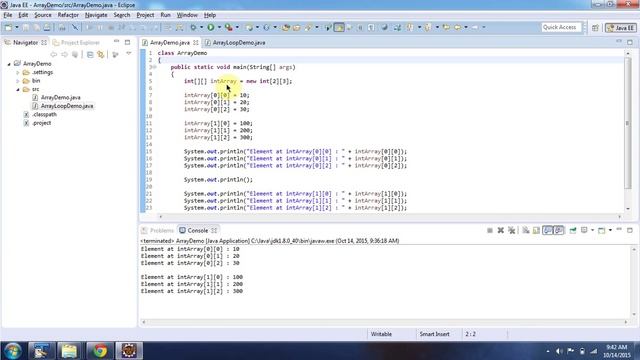640x360 pixels.
Task: Click Display Selected Console icon
Action: [584, 231]
